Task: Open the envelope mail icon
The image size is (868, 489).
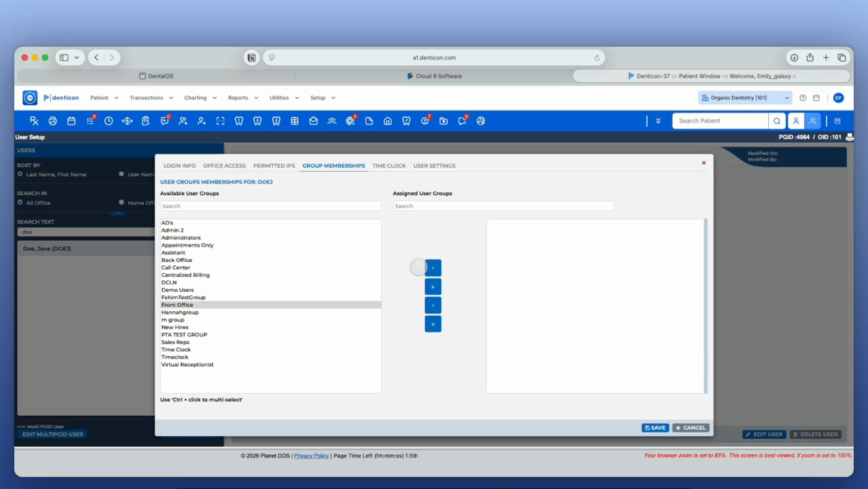Action: [x=313, y=121]
